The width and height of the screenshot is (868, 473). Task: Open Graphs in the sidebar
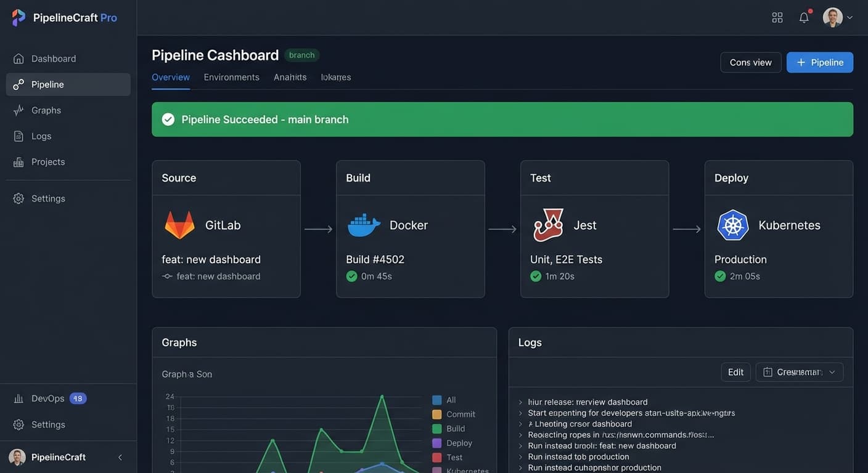pyautogui.click(x=68, y=110)
